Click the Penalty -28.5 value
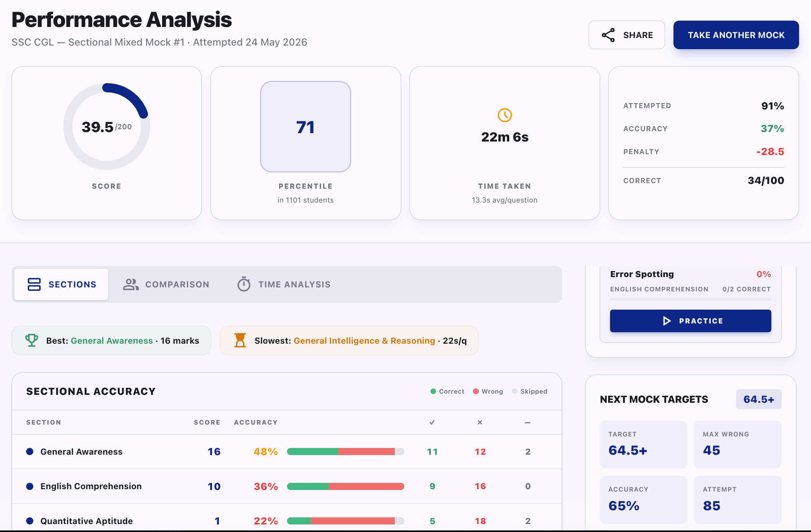Image resolution: width=811 pixels, height=532 pixels. [770, 151]
